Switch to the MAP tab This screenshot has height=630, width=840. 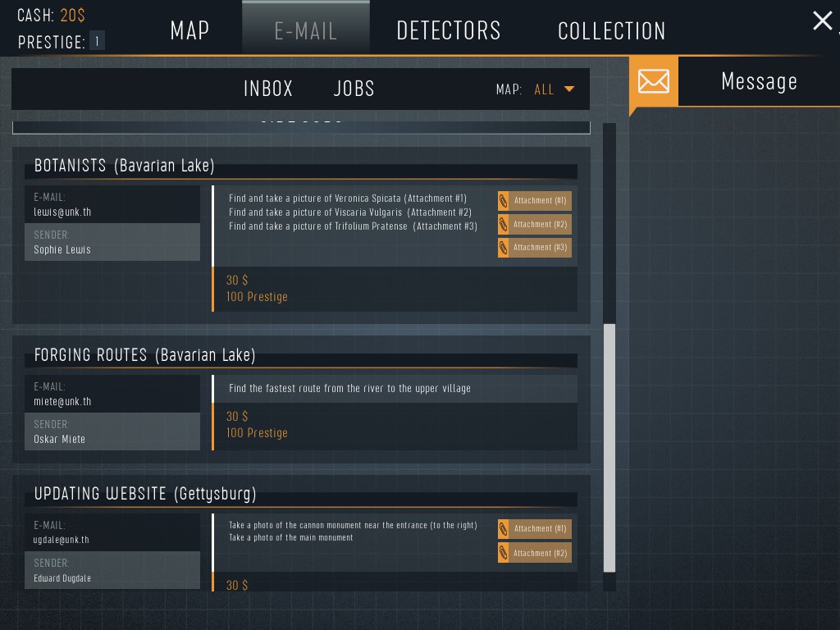point(189,30)
